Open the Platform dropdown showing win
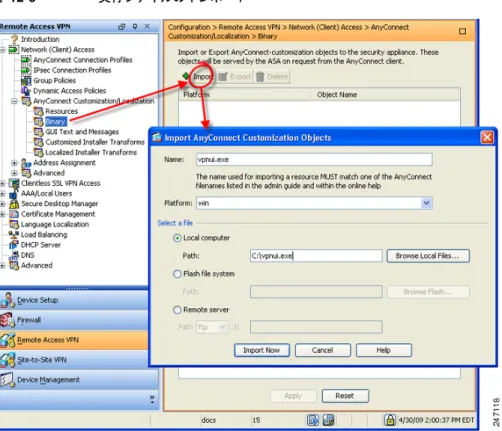 pyautogui.click(x=426, y=203)
